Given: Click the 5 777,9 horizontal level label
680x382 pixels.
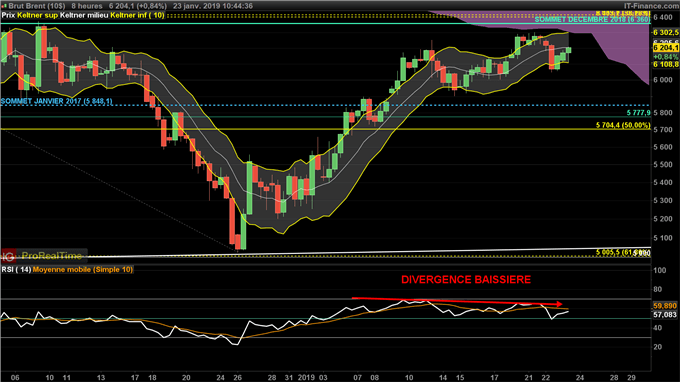Looking at the screenshot, I should click(x=638, y=113).
